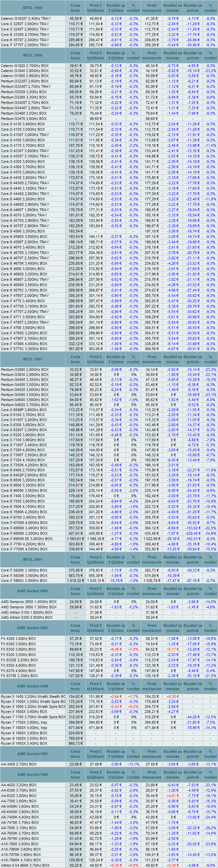Select row Ryzen 5 1600X 3,6GHz BOX

click(x=109, y=712)
